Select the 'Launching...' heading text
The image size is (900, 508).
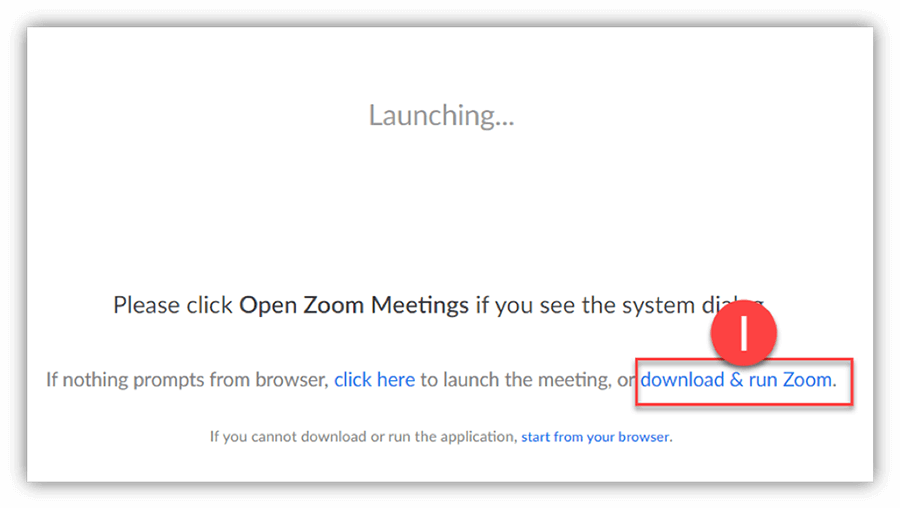tap(441, 115)
